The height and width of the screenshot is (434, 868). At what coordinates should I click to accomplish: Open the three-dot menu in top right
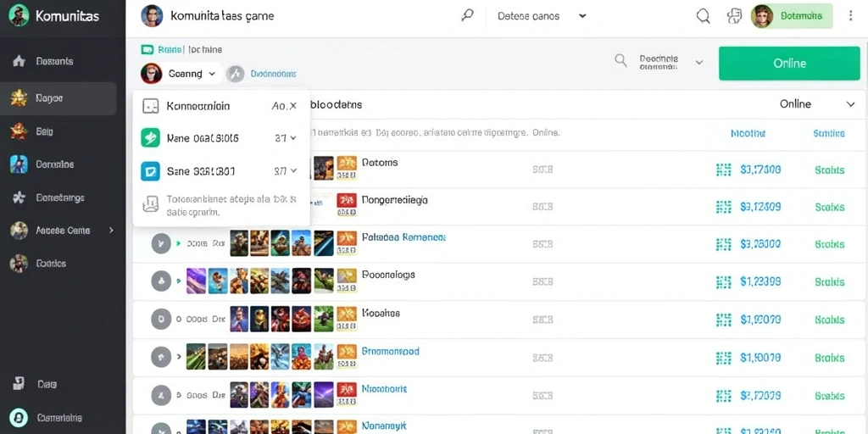coord(851,16)
